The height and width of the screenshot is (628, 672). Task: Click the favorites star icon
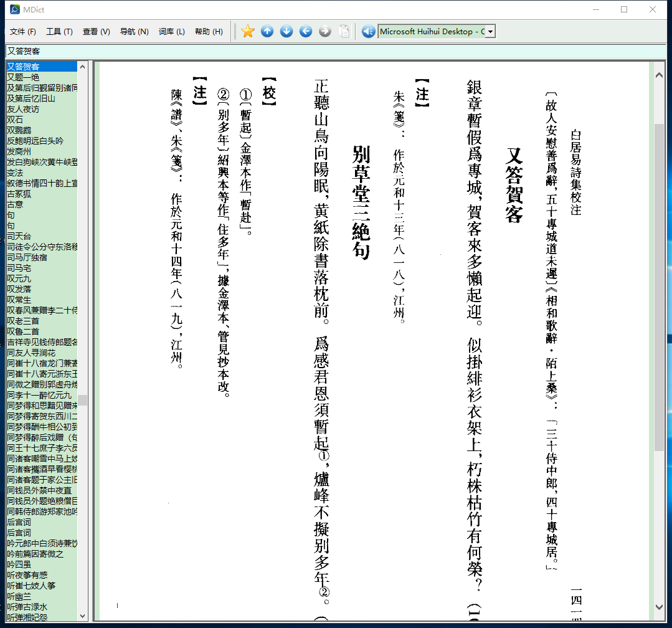pos(248,31)
